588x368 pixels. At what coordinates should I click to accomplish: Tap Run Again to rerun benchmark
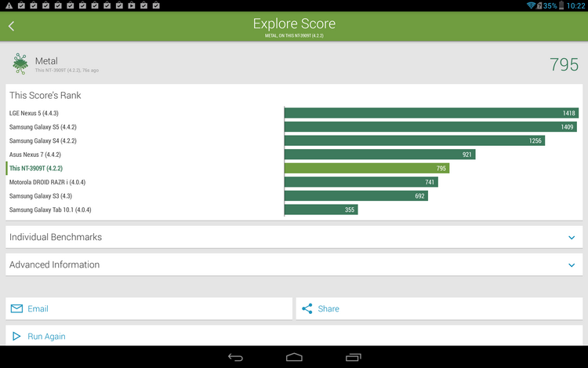(x=294, y=336)
